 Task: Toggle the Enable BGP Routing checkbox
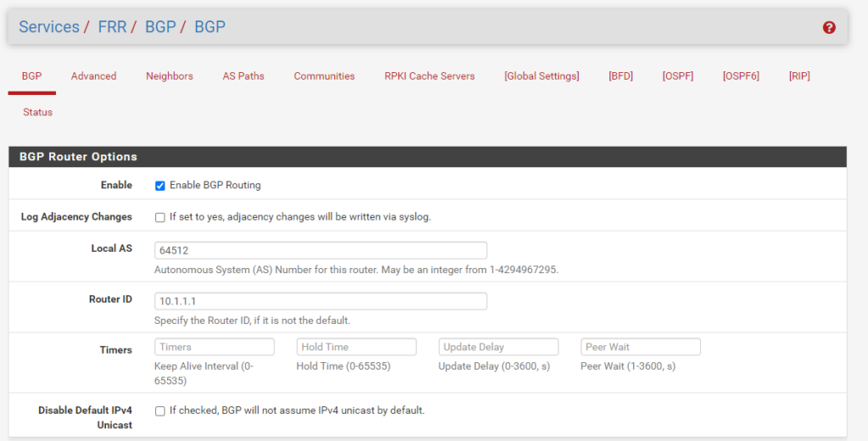point(160,186)
